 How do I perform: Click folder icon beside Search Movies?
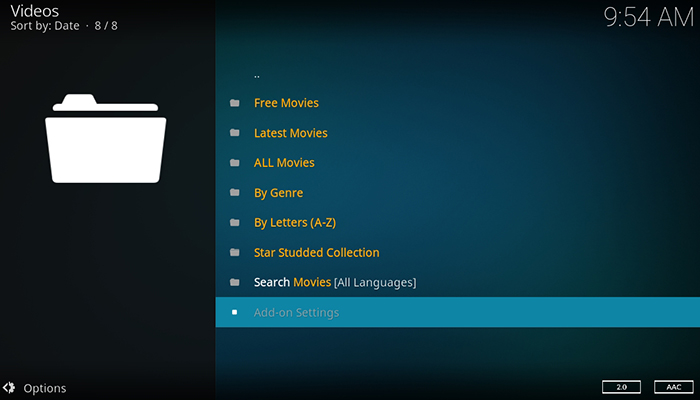(235, 283)
